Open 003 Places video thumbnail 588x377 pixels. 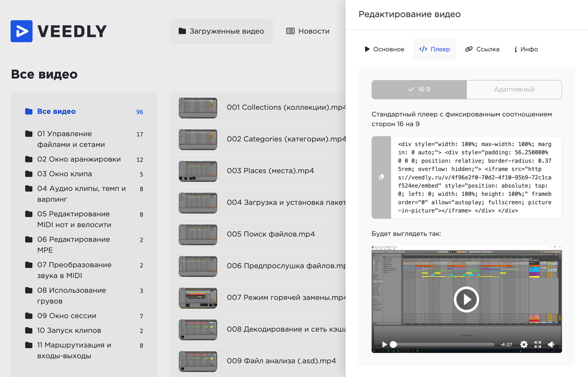(198, 171)
